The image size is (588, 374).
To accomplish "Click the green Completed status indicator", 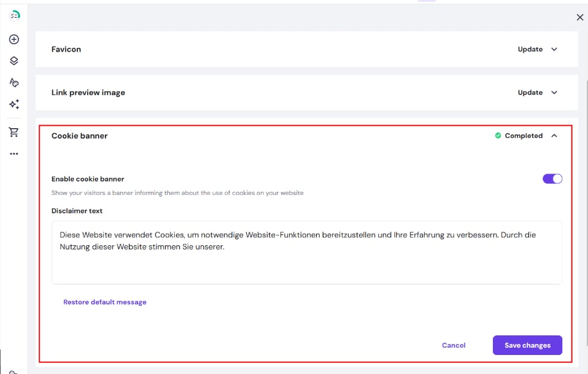I will (519, 136).
